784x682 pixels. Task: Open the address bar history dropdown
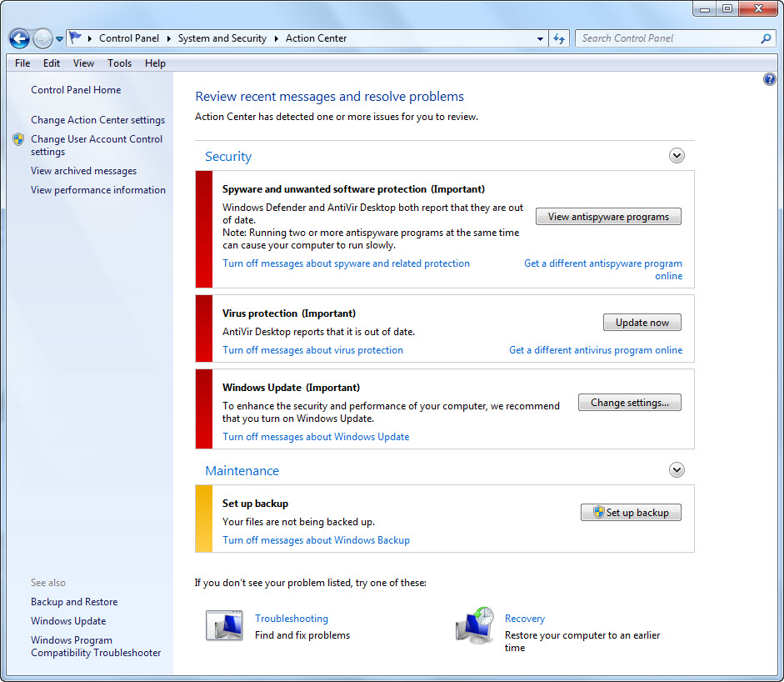click(x=540, y=38)
